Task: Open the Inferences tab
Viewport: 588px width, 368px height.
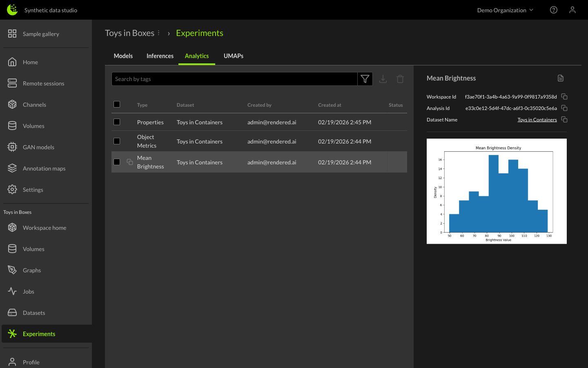Action: [x=160, y=56]
